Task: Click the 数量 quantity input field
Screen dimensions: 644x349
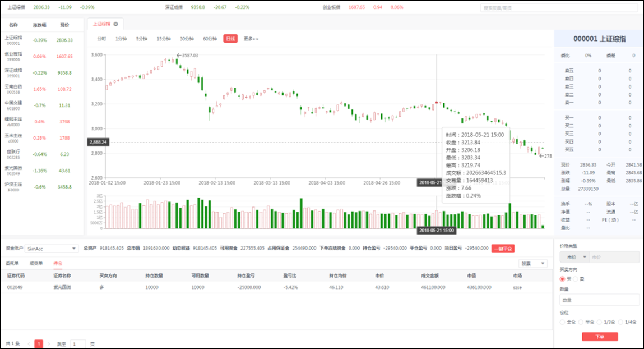Action: coord(599,300)
